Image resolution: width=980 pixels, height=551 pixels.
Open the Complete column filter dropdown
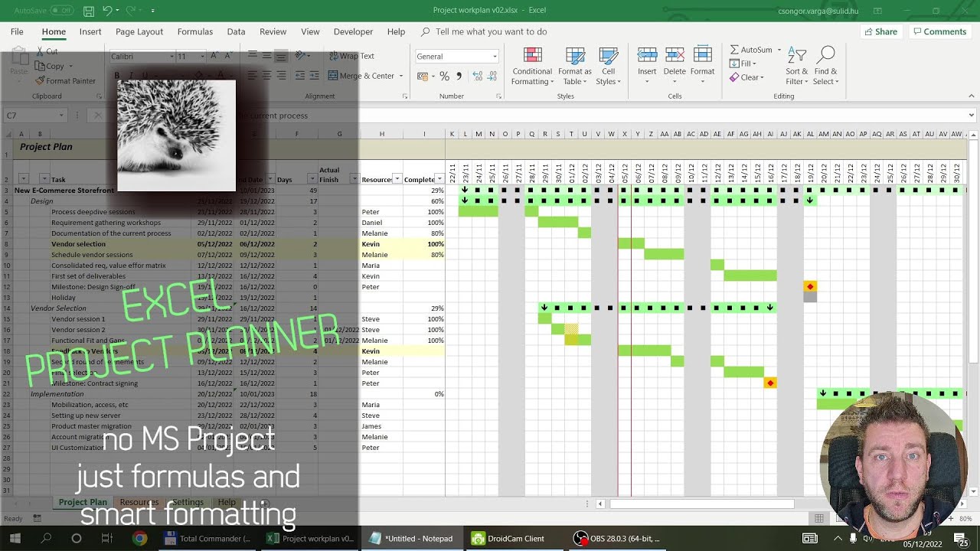pyautogui.click(x=439, y=179)
